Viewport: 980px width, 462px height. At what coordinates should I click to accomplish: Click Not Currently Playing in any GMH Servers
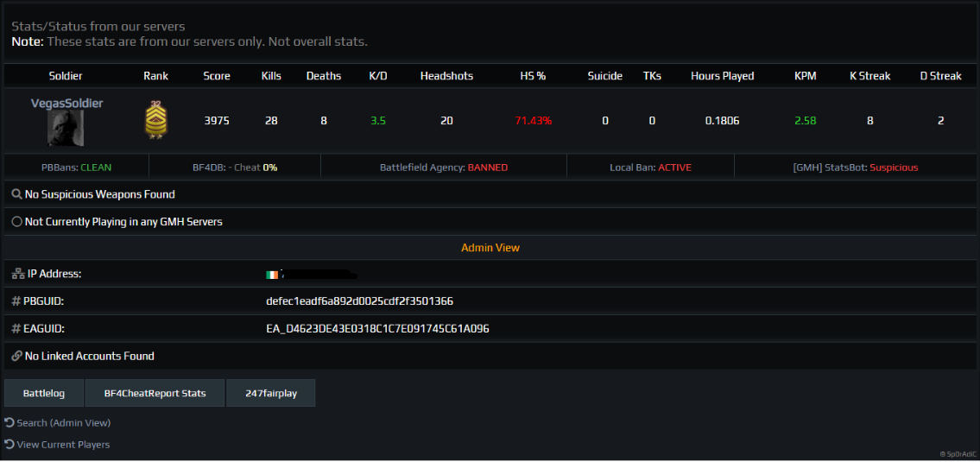[x=123, y=221]
